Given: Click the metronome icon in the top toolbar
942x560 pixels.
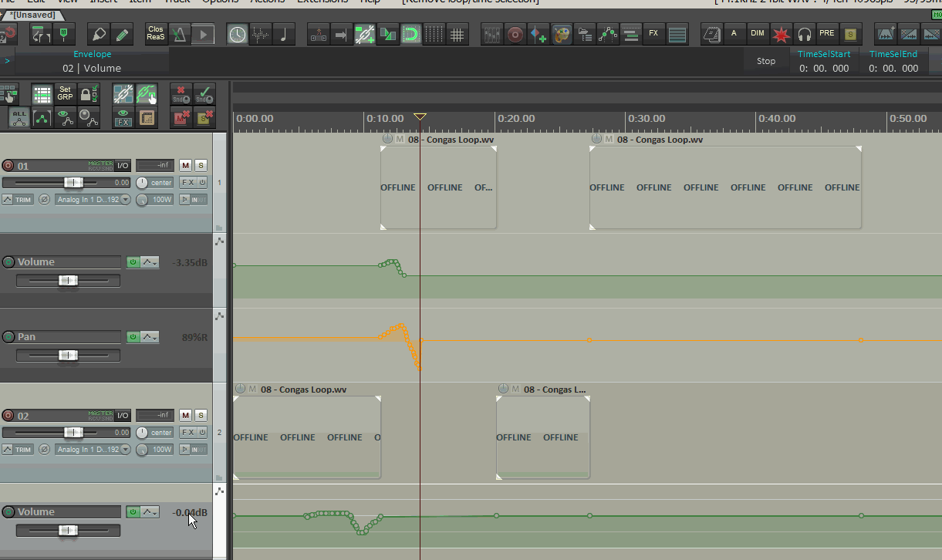Looking at the screenshot, I should pos(180,34).
